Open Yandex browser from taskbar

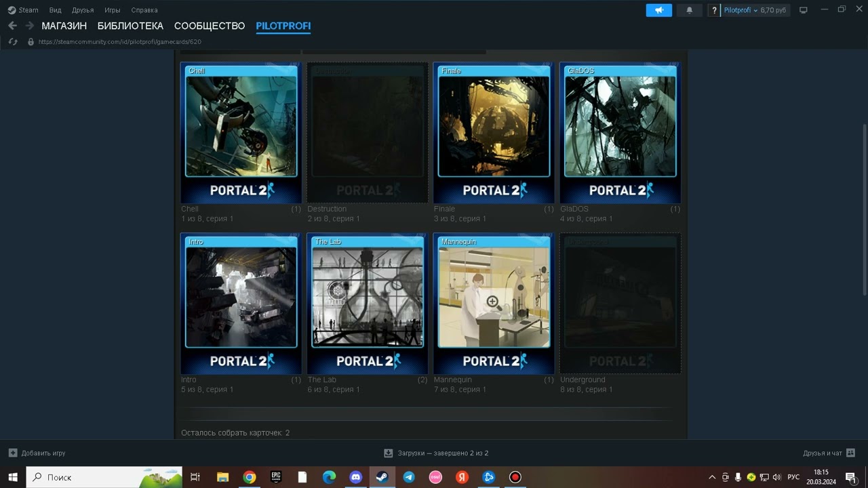tap(462, 477)
